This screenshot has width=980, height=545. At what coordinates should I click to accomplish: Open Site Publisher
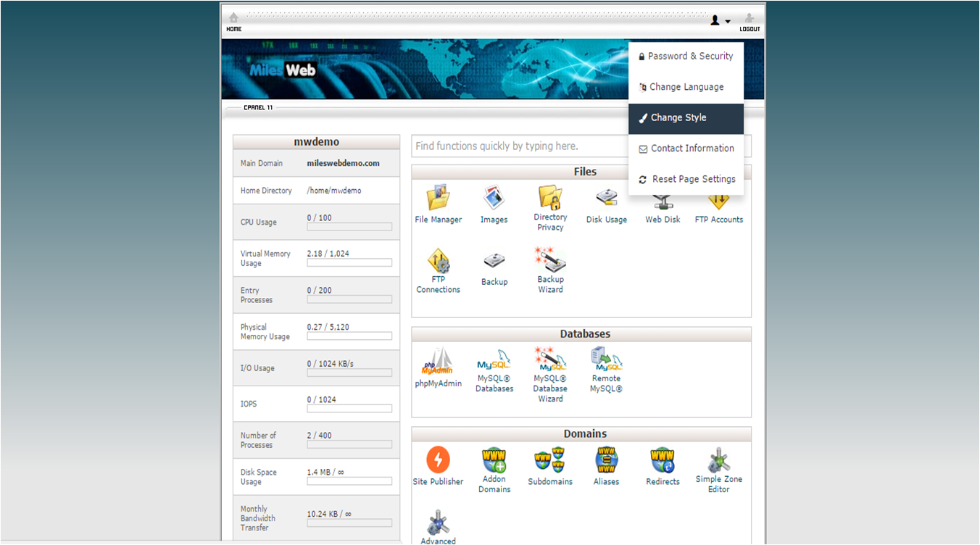pos(438,459)
